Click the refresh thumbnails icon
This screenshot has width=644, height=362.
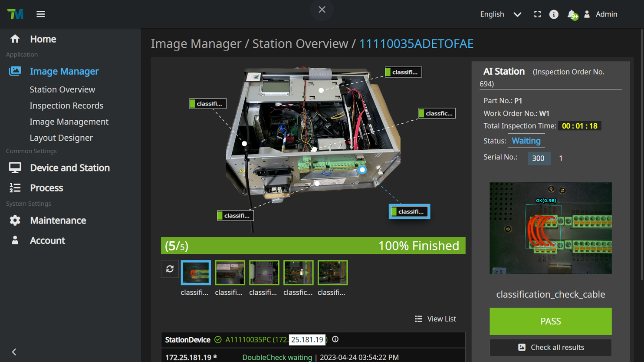[170, 269]
